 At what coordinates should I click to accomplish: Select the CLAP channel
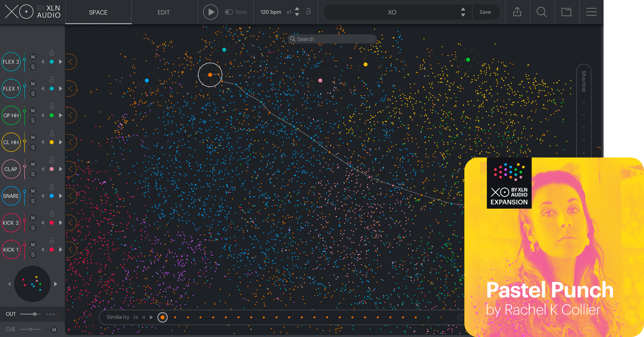(11, 169)
